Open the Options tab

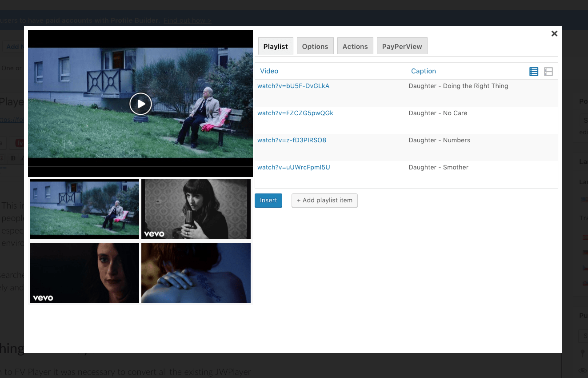315,46
